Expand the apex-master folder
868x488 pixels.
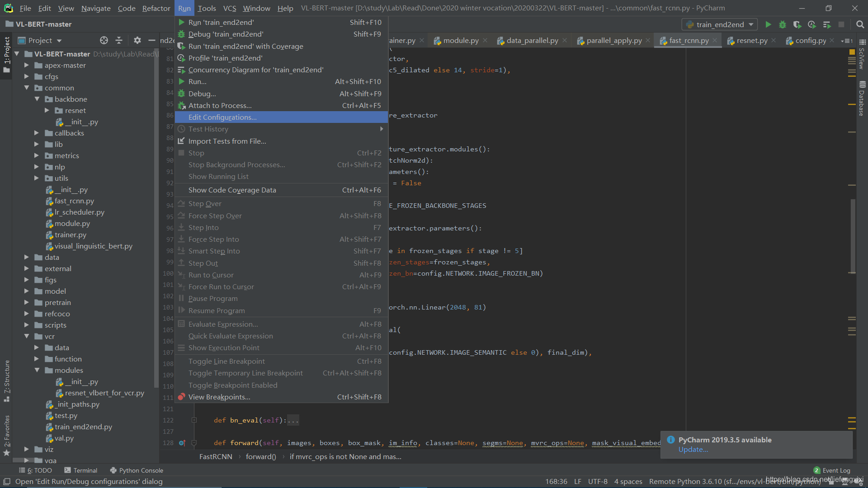pyautogui.click(x=27, y=65)
